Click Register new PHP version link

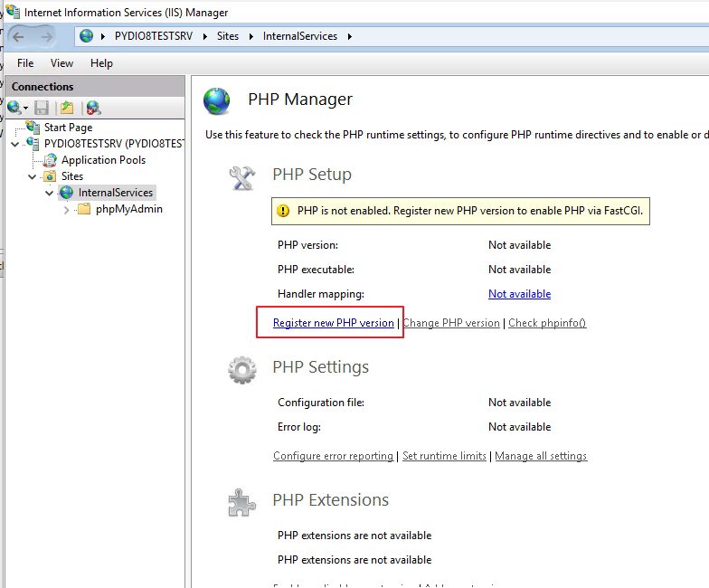point(334,323)
